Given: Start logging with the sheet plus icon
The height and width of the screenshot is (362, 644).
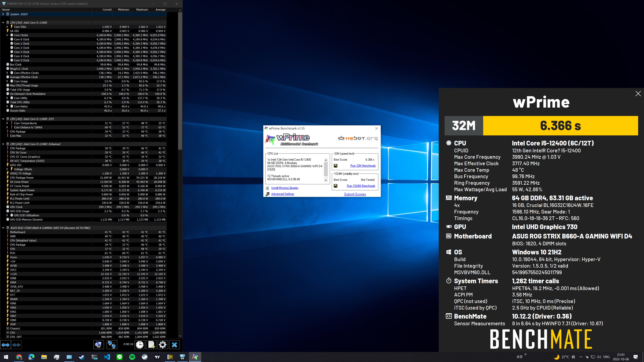Looking at the screenshot, I should [x=151, y=345].
